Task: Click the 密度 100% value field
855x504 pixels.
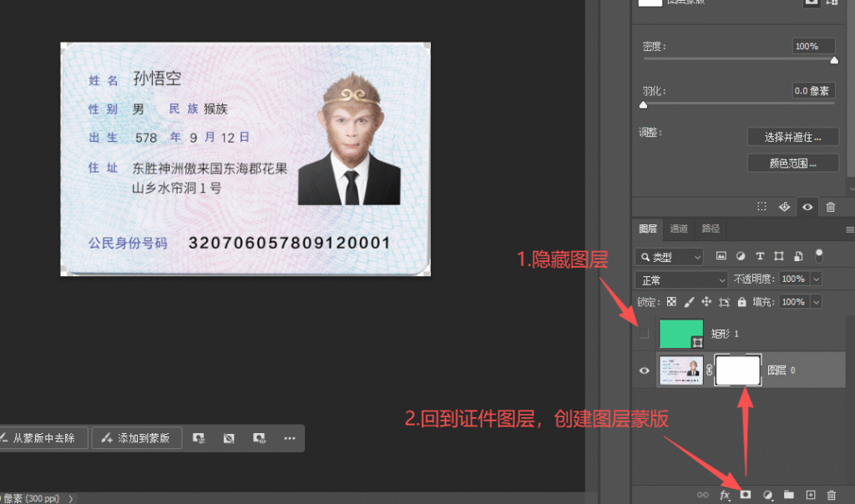Action: (x=813, y=47)
